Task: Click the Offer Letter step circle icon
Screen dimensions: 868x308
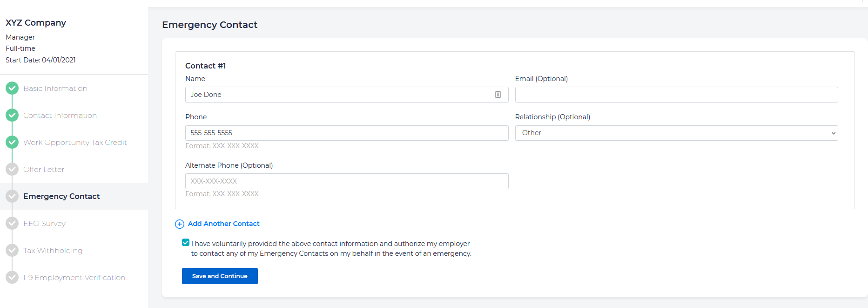Action: tap(12, 169)
